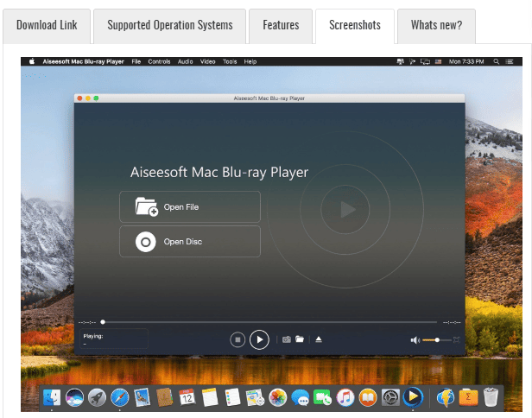Select the Screenshots tab
This screenshot has width=532, height=418.
[x=355, y=26]
